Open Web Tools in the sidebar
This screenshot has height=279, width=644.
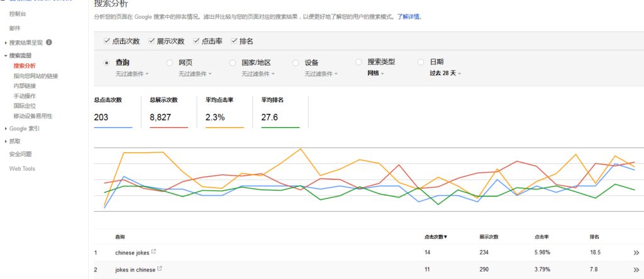pos(22,169)
